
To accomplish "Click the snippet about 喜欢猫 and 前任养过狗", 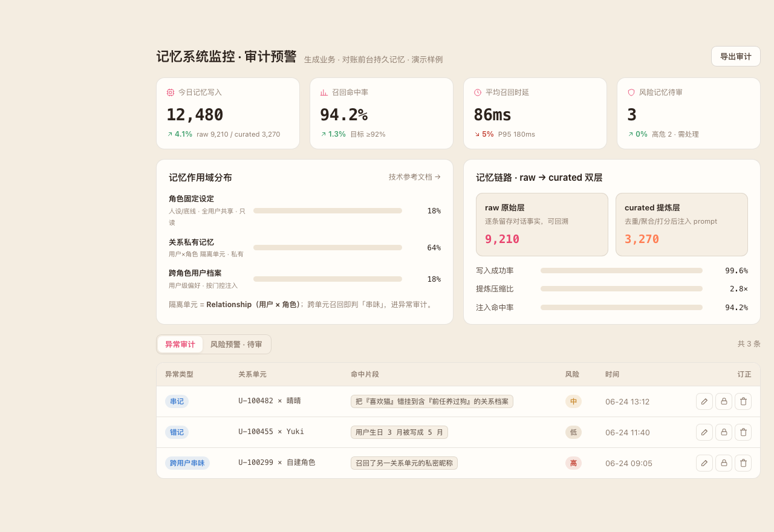I will coord(432,401).
